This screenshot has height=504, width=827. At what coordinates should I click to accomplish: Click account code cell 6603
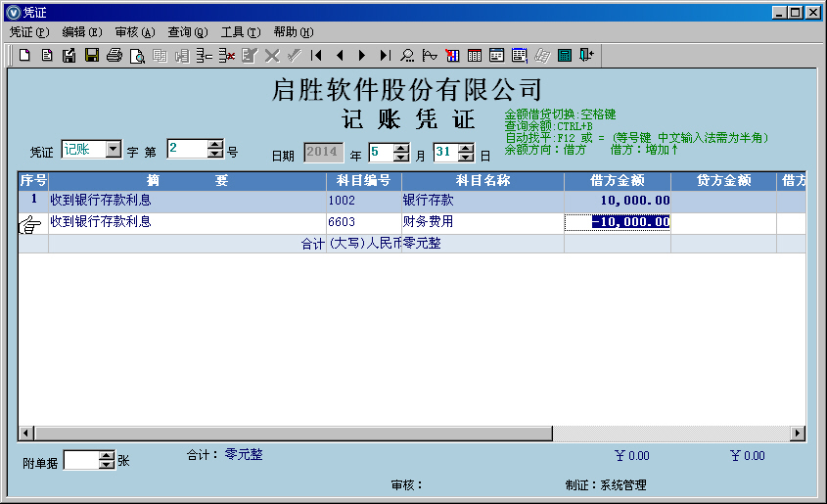coord(364,222)
